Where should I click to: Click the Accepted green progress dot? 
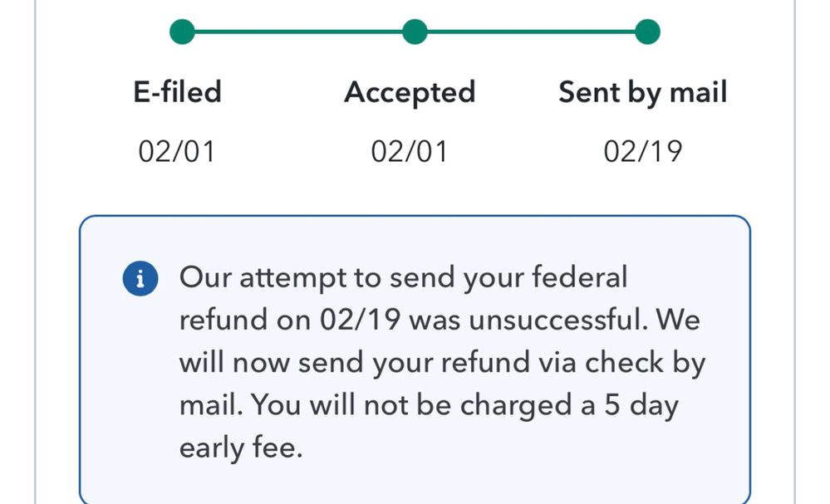pos(415,32)
